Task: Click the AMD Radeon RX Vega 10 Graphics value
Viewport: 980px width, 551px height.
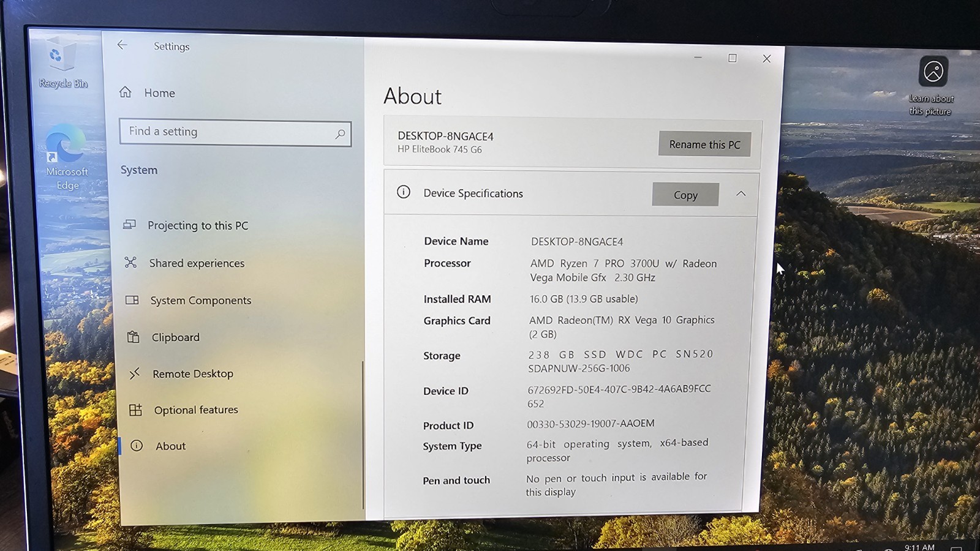Action: tap(622, 327)
